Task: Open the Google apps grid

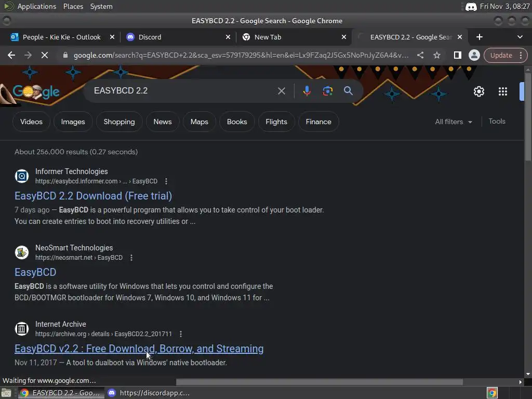Action: click(x=502, y=91)
